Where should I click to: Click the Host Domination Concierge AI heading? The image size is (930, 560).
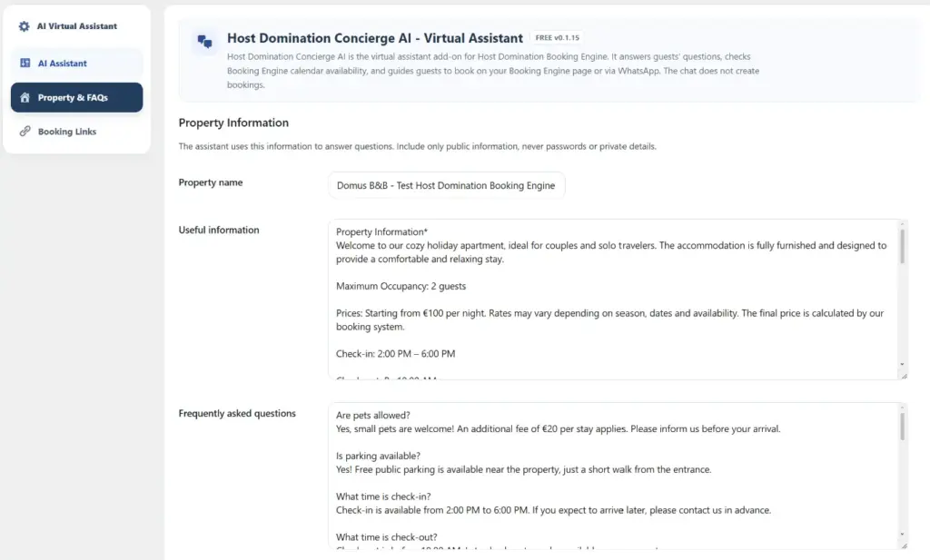tap(375, 38)
